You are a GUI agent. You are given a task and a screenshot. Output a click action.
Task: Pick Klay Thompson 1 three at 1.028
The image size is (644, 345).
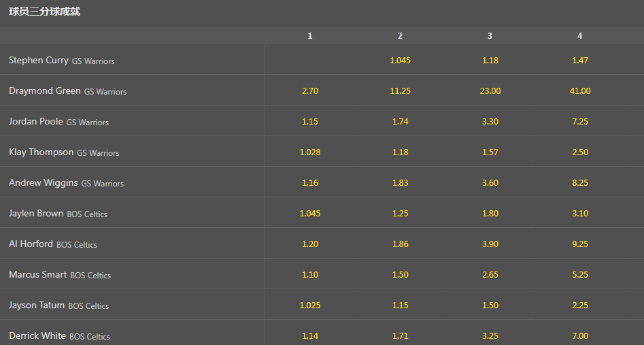(310, 152)
